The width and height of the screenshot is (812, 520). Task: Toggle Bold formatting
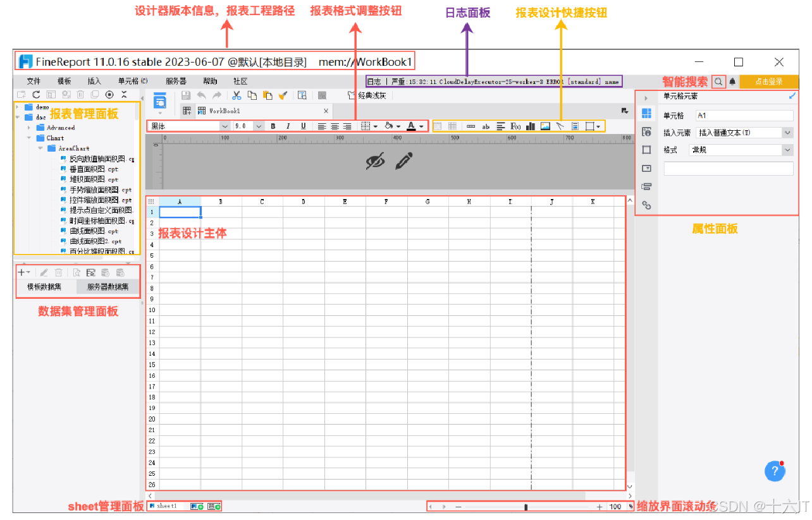click(x=273, y=126)
